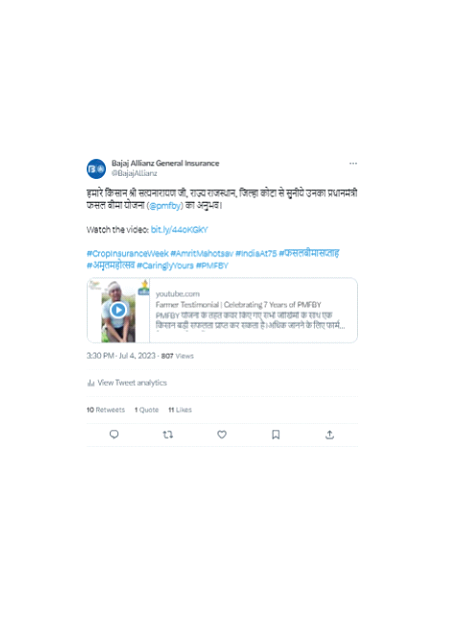Click the #CaringlyYours hashtag
This screenshot has width=449, height=625.
tap(165, 265)
